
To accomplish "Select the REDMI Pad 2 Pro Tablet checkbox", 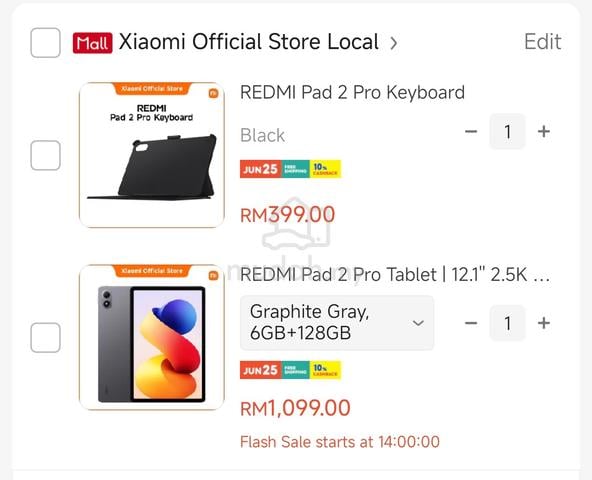I will point(45,337).
